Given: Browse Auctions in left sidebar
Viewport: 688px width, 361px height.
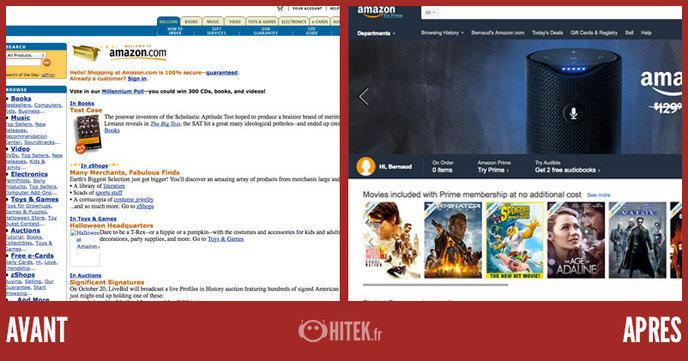Looking at the screenshot, I should 25,230.
